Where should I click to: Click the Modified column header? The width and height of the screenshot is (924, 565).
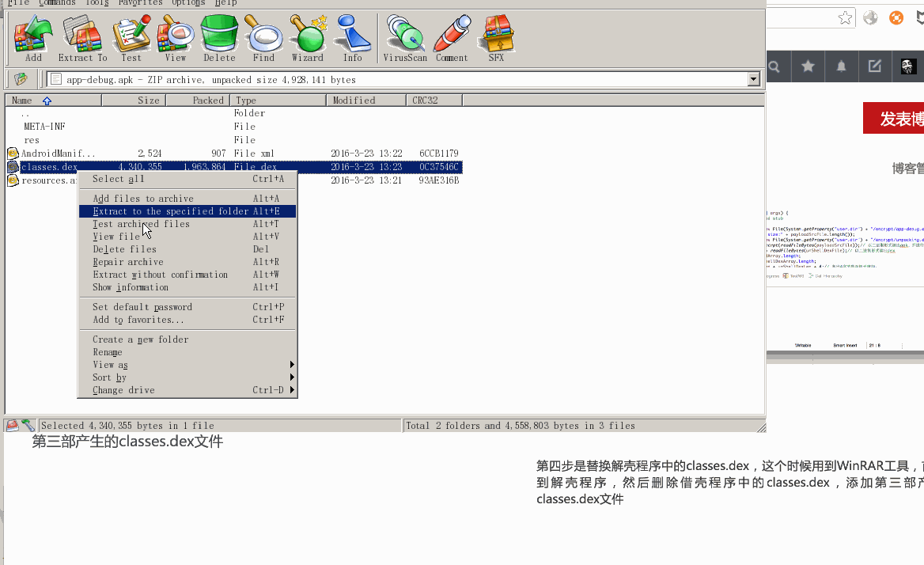click(365, 100)
